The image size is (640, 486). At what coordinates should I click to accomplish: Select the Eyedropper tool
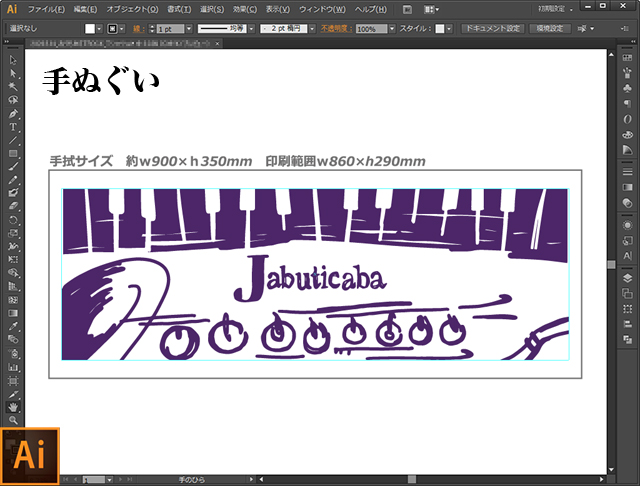click(13, 326)
